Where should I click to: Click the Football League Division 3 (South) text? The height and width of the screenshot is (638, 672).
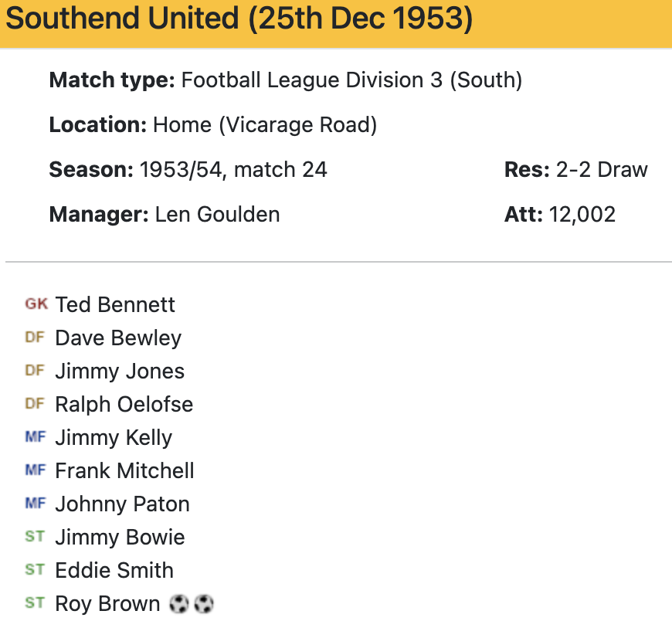coord(351,80)
